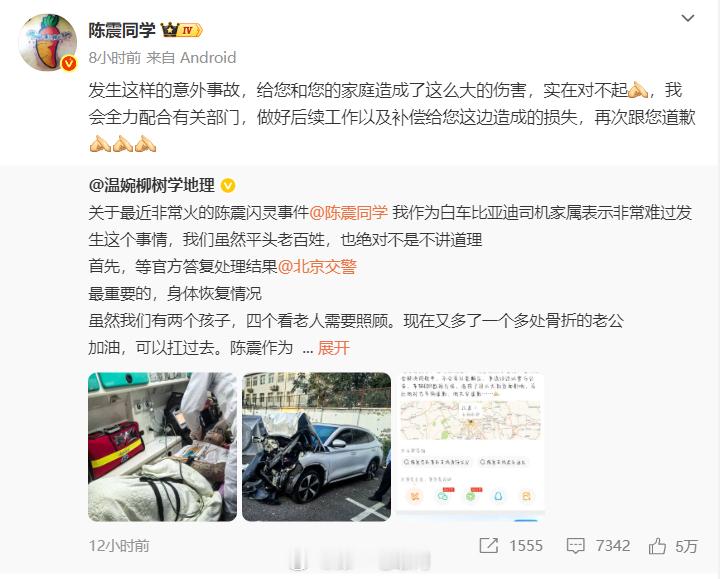
Task: Click the 12小时前 timestamp of quoted post
Action: coord(119,545)
